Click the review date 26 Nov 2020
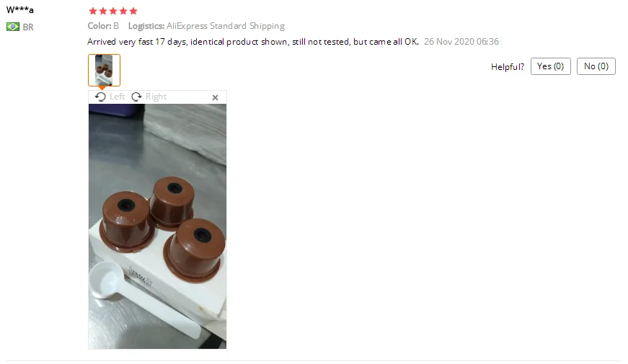Screen dimensions: 628x364 point(449,42)
